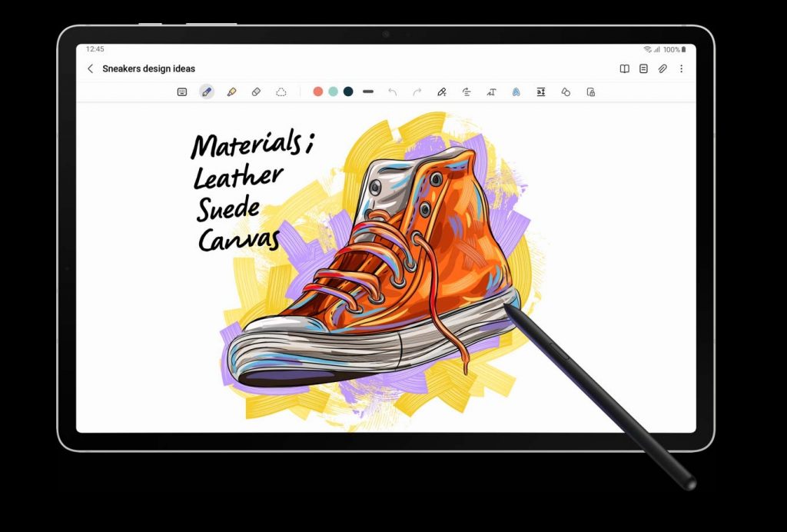This screenshot has height=532, width=787.
Task: Select the Lasso selection tool
Action: pos(281,91)
